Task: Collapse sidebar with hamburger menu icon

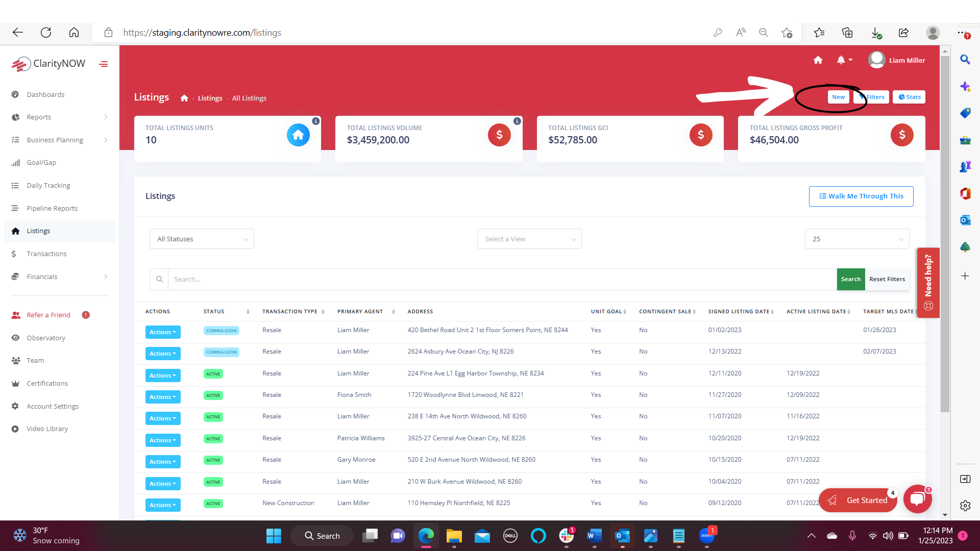Action: pyautogui.click(x=104, y=64)
